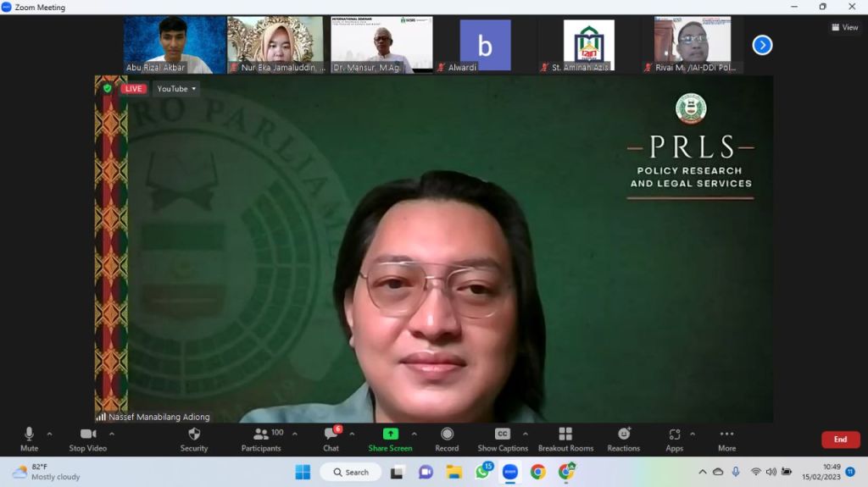The image size is (868, 487).
Task: Select Abu Rizal Akbar's video thumbnail
Action: click(x=175, y=45)
